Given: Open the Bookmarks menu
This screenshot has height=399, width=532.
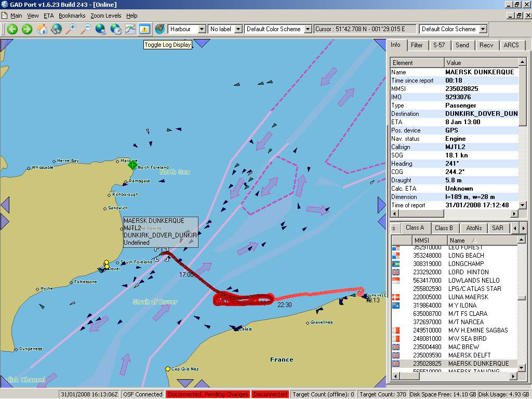Looking at the screenshot, I should 72,16.
